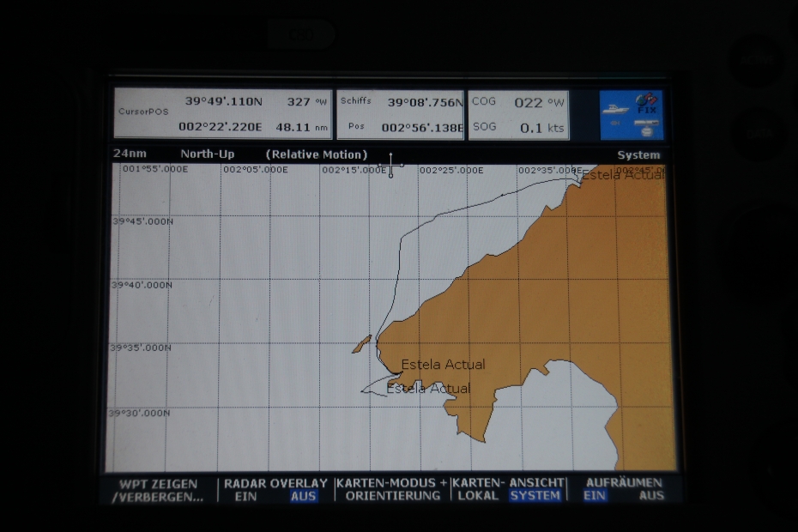798x532 pixels.
Task: Click the 24nm chart range label
Action: coord(130,154)
